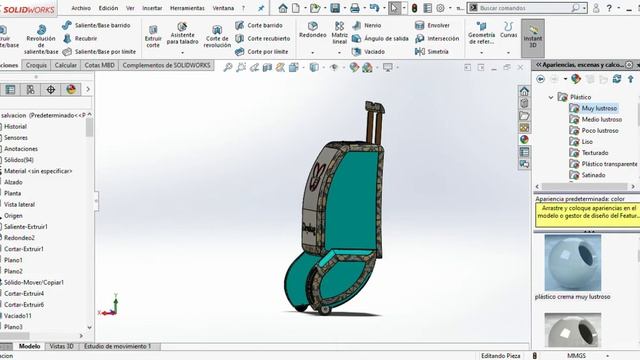This screenshot has width=640, height=360.
Task: Open the Extruir corte tool
Action: click(153, 37)
